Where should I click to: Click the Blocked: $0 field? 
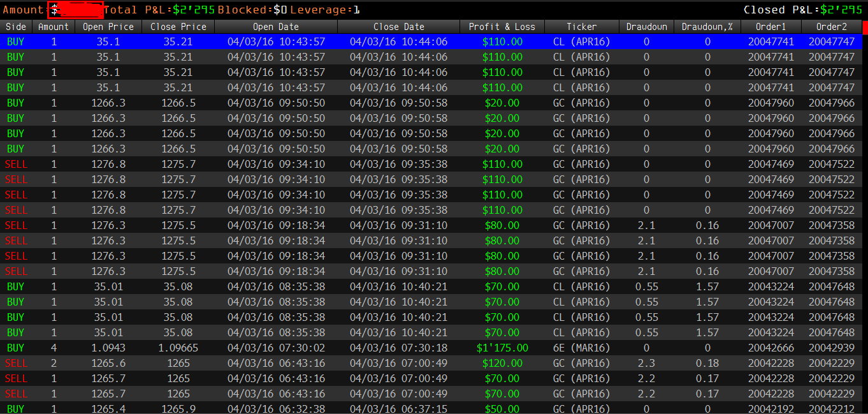click(253, 10)
